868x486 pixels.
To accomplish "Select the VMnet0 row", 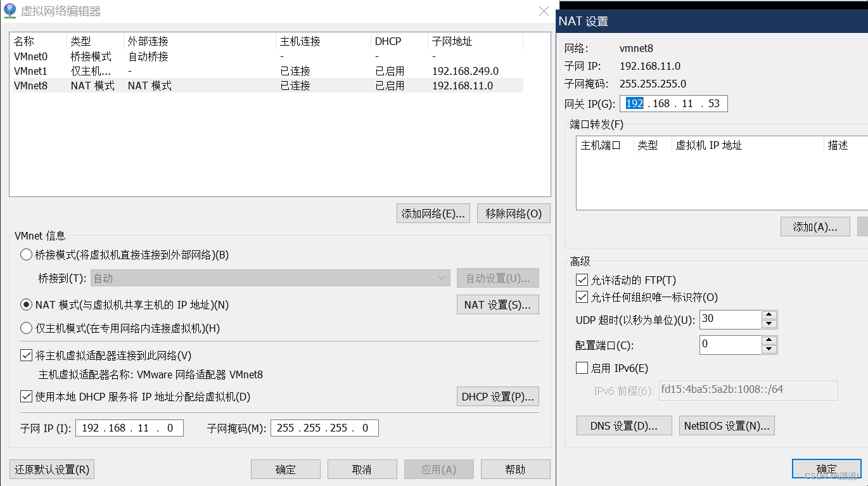I will [x=267, y=56].
